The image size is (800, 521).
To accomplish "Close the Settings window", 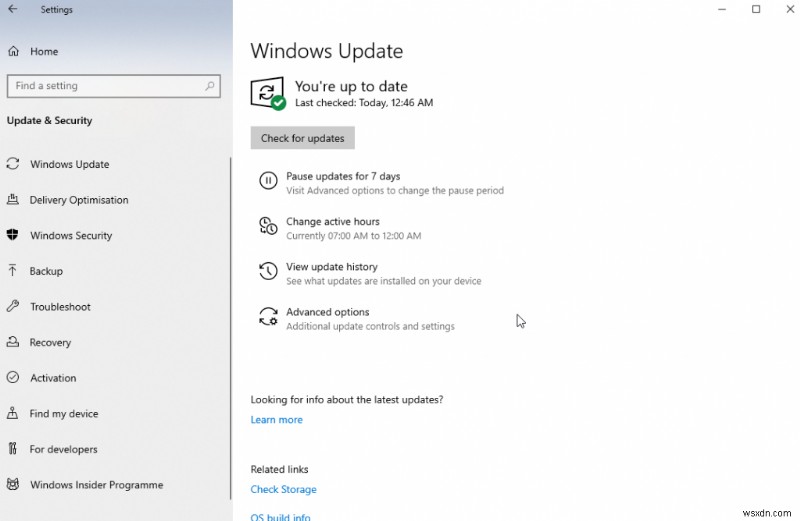I will (790, 9).
